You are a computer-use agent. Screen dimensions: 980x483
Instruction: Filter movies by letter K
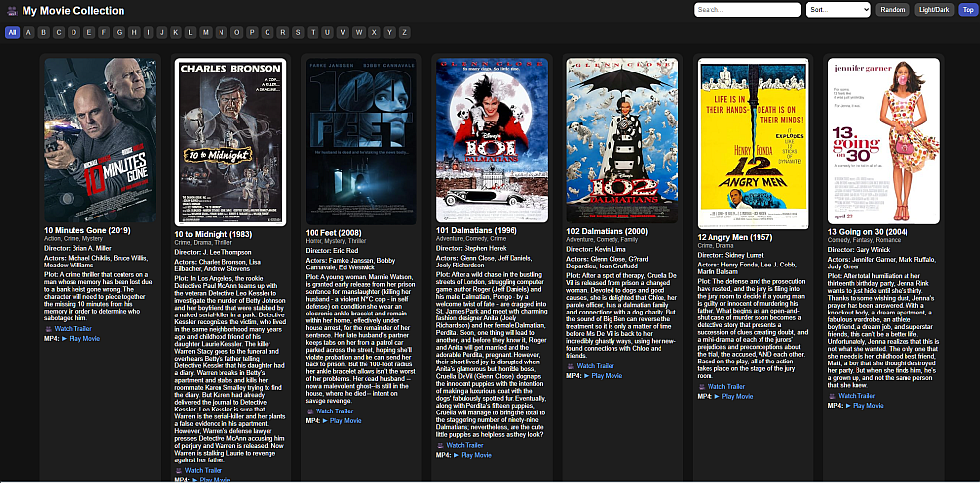[x=175, y=33]
